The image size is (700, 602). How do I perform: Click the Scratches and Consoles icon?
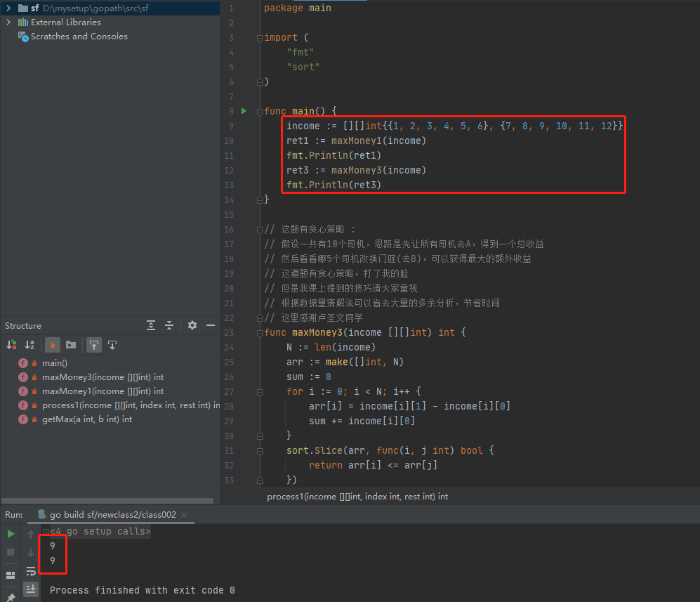click(22, 36)
